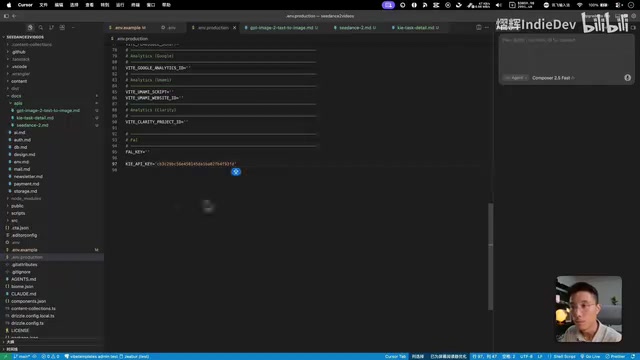The width and height of the screenshot is (640, 360).
Task: Click the remote connection icon at the status bar's left end
Action: (5, 356)
